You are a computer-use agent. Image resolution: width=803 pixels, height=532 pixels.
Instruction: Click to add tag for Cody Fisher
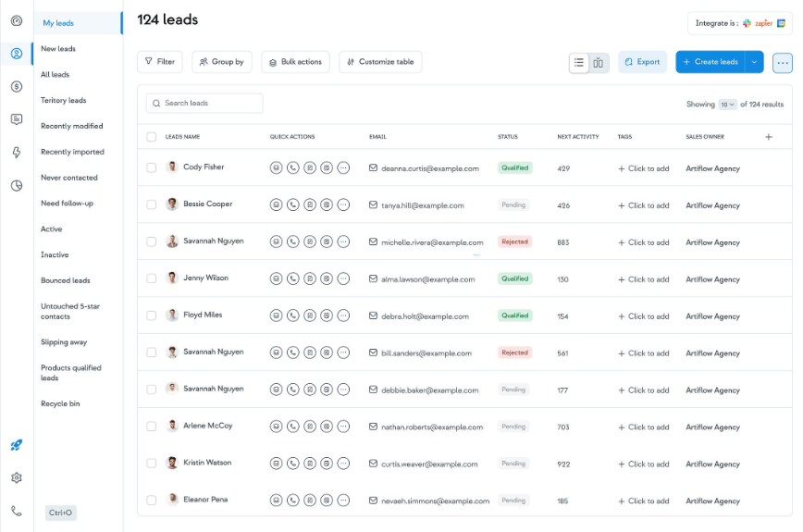(643, 168)
